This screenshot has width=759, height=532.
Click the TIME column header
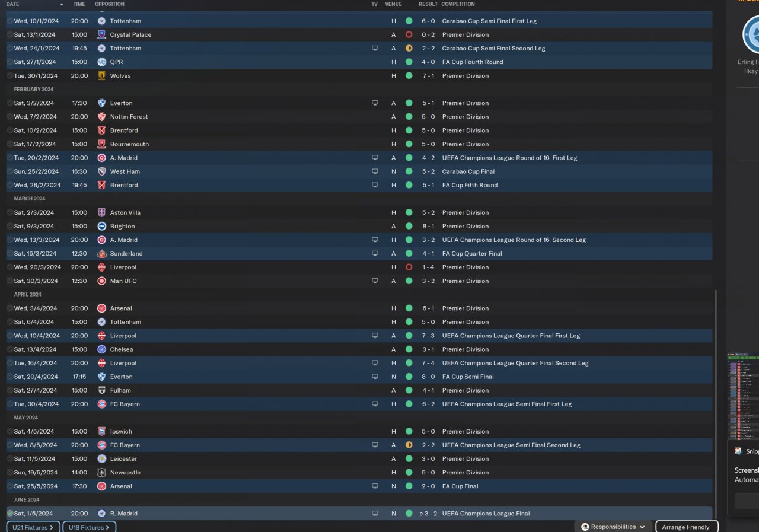[79, 4]
